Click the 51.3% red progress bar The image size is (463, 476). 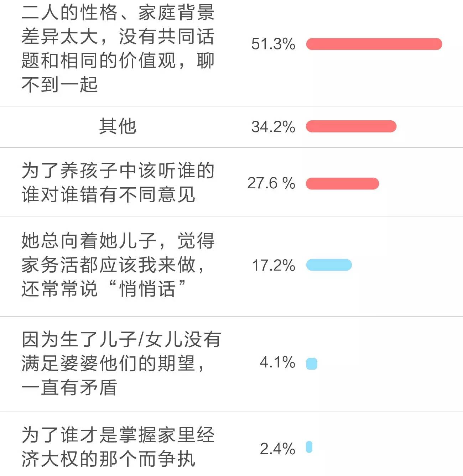pyautogui.click(x=374, y=44)
